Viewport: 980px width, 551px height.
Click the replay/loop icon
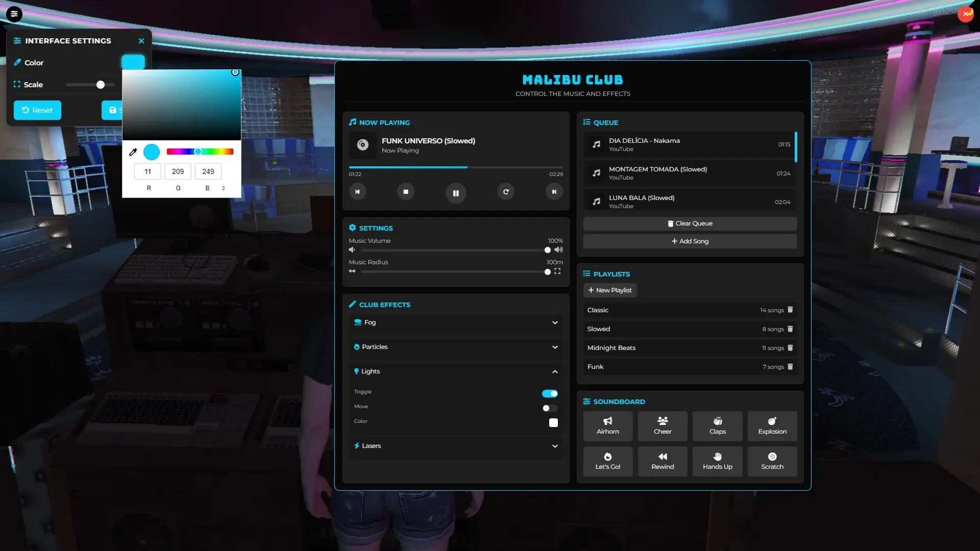(506, 192)
